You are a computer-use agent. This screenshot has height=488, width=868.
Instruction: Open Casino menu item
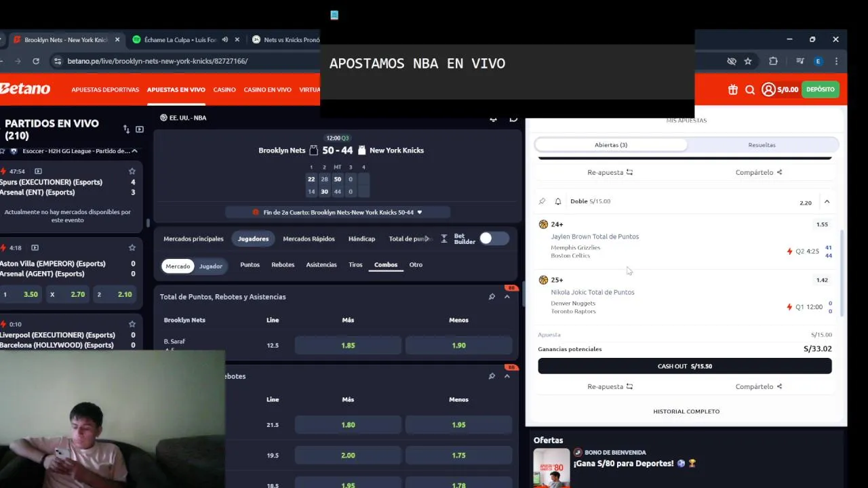224,89
